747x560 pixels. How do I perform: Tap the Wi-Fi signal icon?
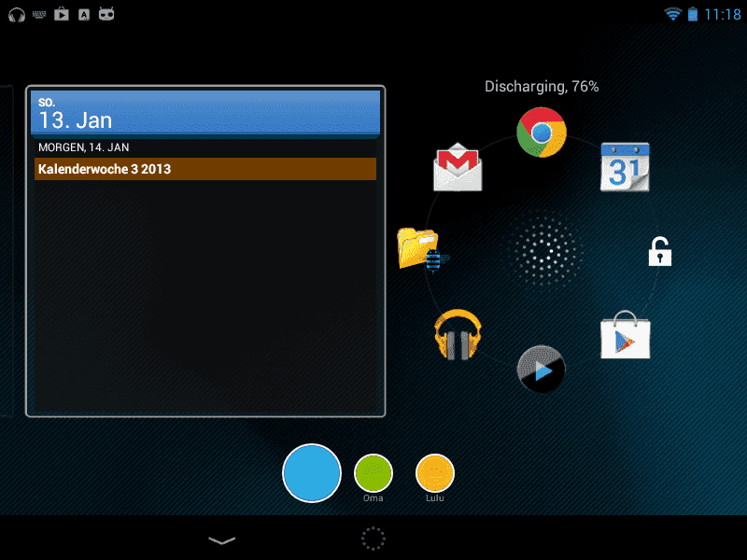(x=672, y=14)
